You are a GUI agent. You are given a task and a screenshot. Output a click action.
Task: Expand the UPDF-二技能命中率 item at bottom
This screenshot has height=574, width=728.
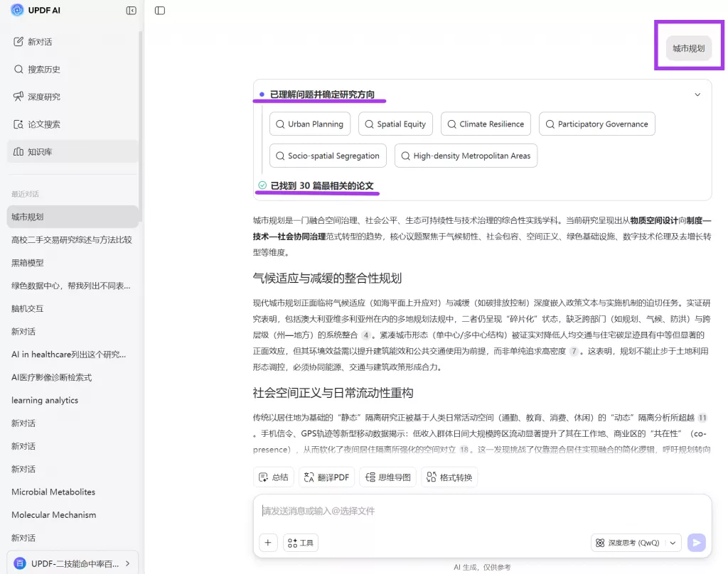(129, 563)
